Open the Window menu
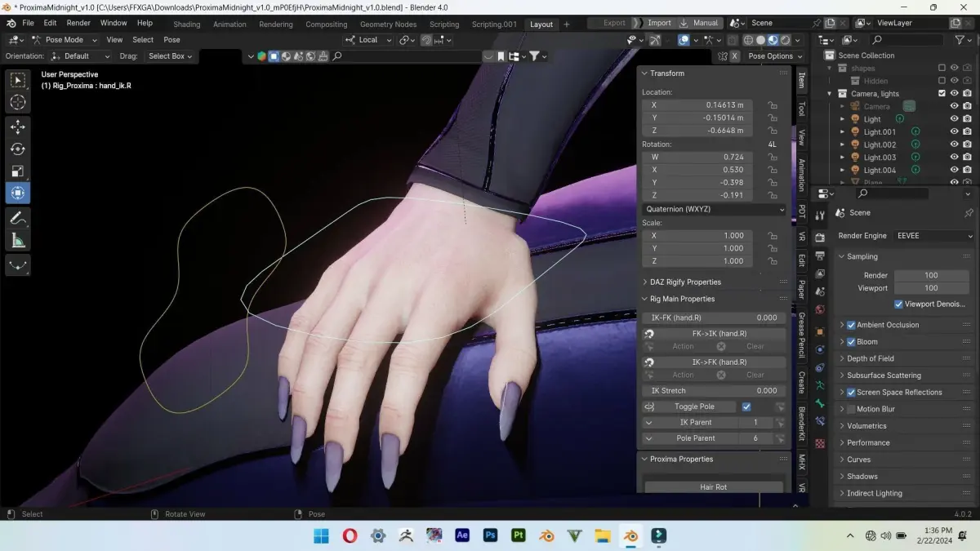This screenshot has height=551, width=980. point(114,23)
